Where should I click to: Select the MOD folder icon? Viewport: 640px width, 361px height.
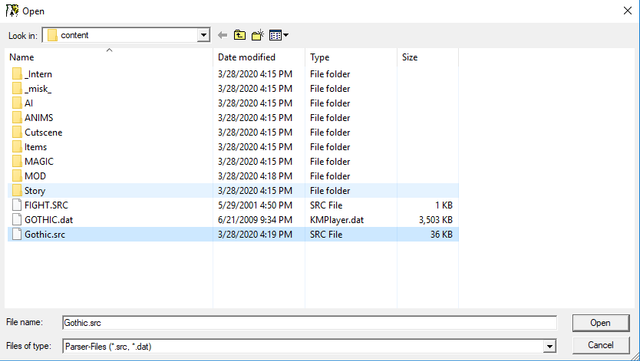pos(17,176)
